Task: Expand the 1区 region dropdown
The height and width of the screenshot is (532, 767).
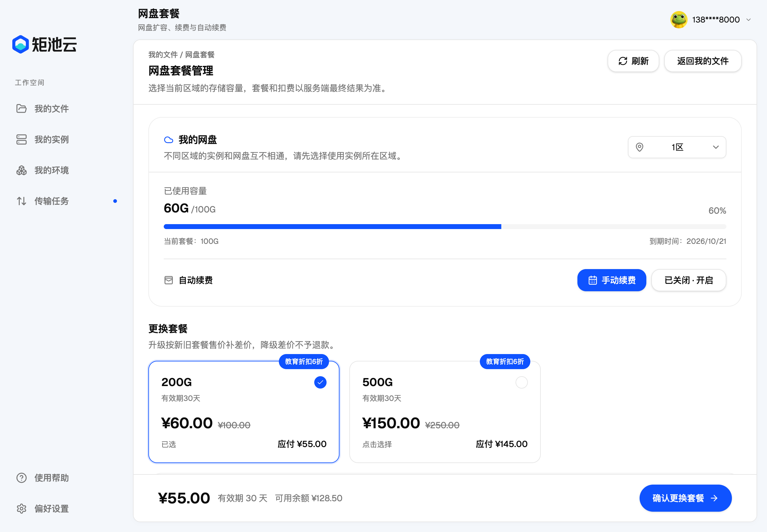Action: pos(677,147)
